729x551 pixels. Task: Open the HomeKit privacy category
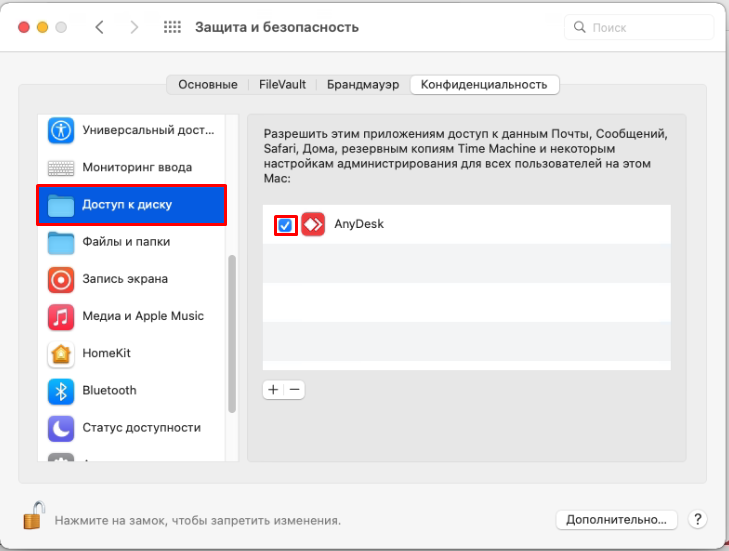click(x=106, y=353)
